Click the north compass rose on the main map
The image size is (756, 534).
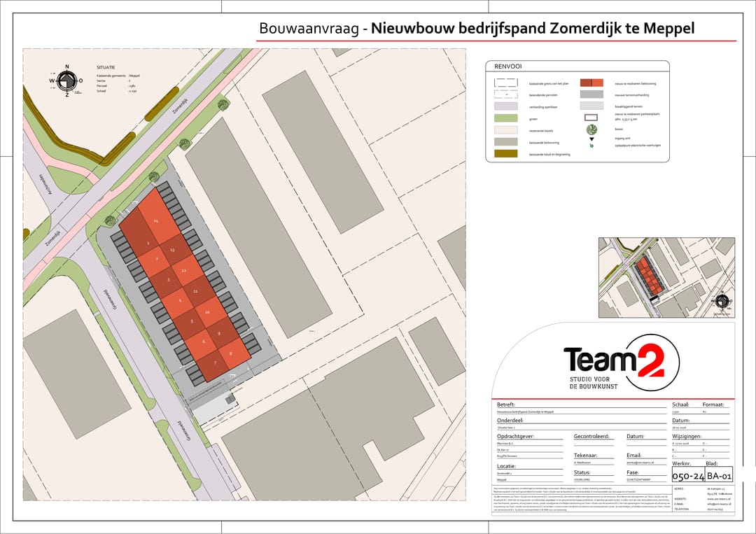66,81
